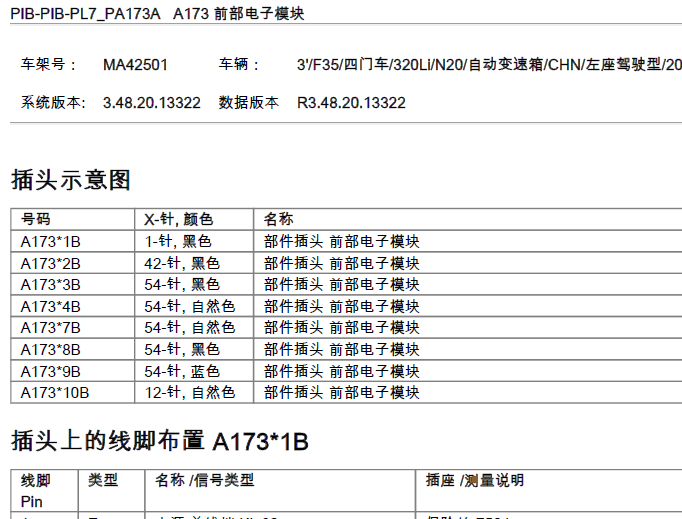The width and height of the screenshot is (682, 519).
Task: Click the 系统版本 label
Action: pos(53,103)
